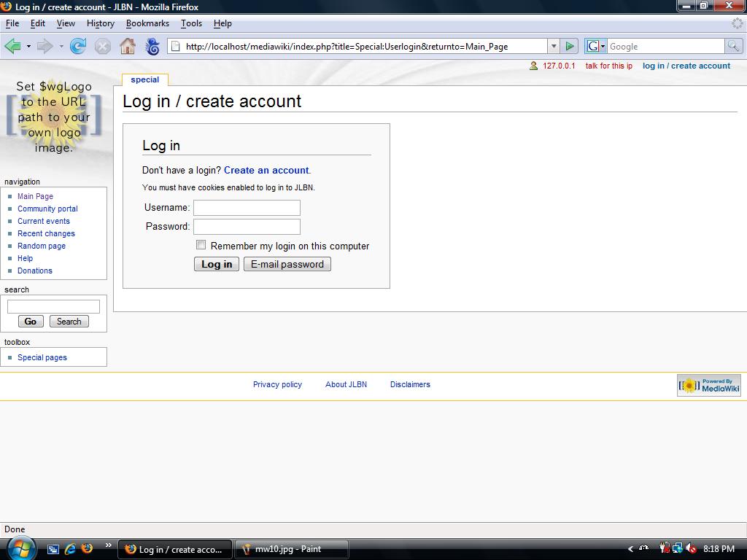
Task: Click the Firefox Back arrow button
Action: [x=12, y=46]
